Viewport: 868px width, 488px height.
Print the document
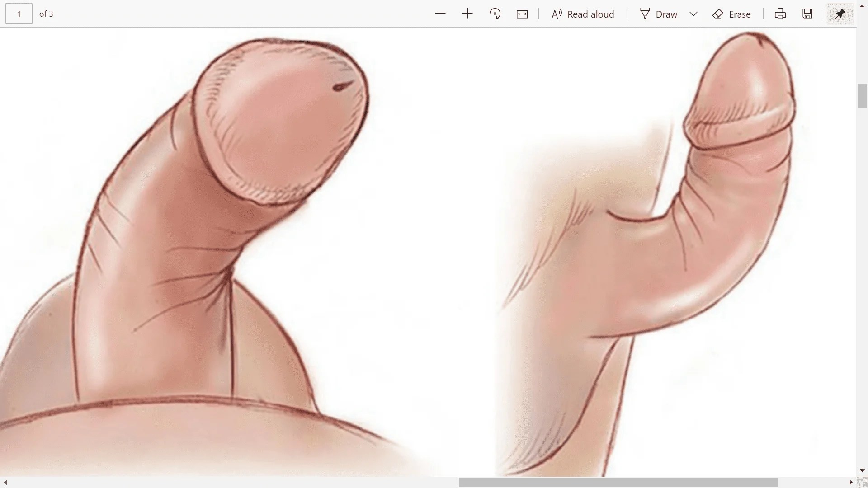tap(780, 14)
